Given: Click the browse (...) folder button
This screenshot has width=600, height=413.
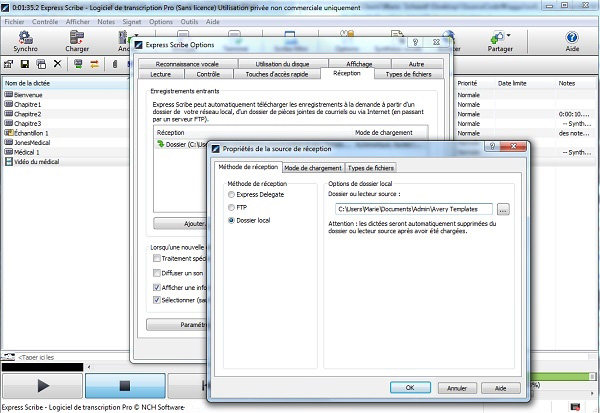Looking at the screenshot, I should [x=503, y=209].
